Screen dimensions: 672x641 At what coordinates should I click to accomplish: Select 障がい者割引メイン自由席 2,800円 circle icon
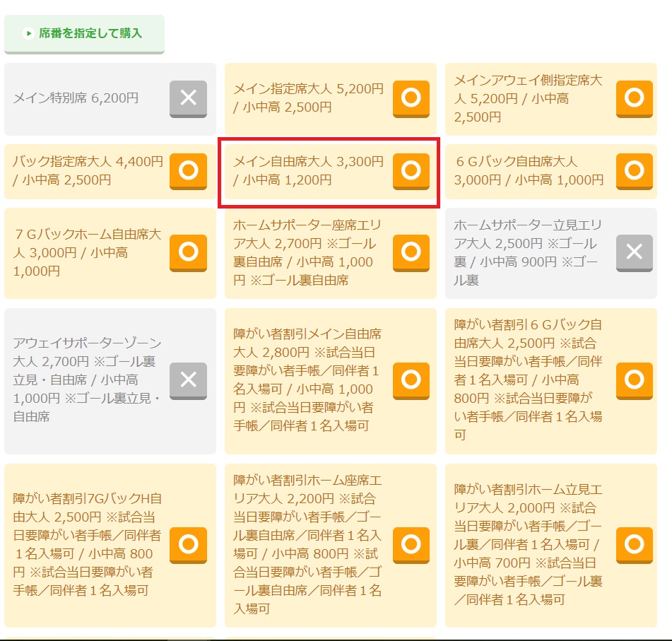click(411, 381)
